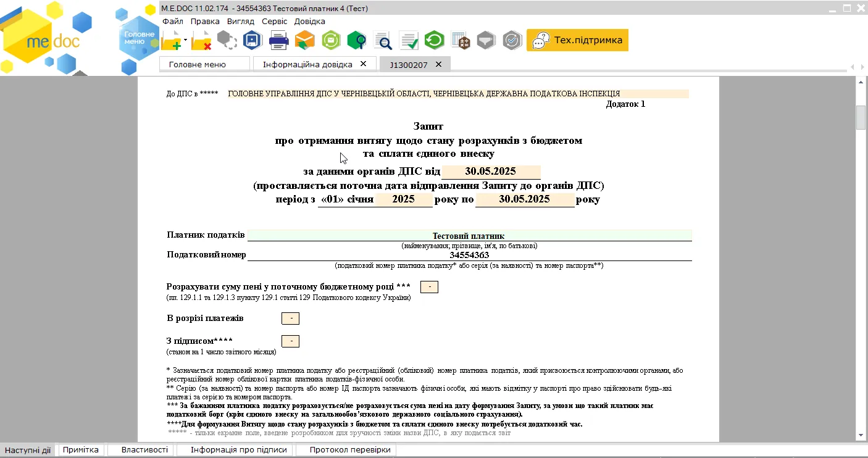Toggle the В розрізі платежів box
This screenshot has width=868, height=458.
(290, 319)
